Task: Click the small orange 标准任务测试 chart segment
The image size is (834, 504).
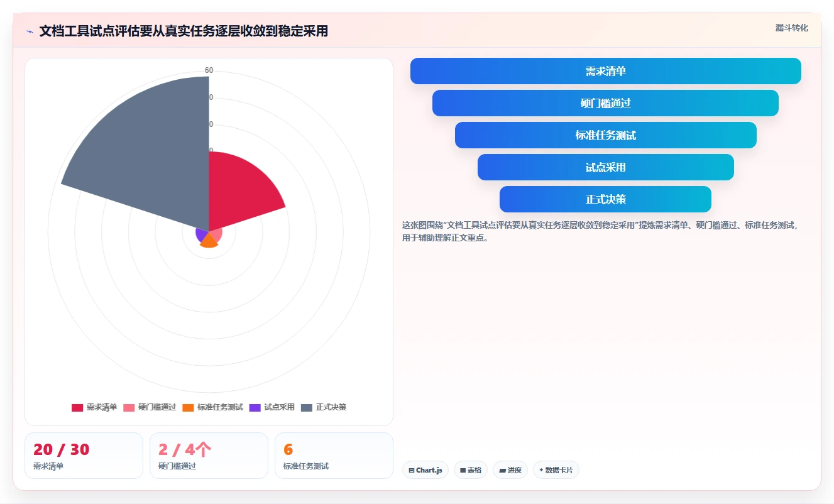Action: tap(209, 242)
